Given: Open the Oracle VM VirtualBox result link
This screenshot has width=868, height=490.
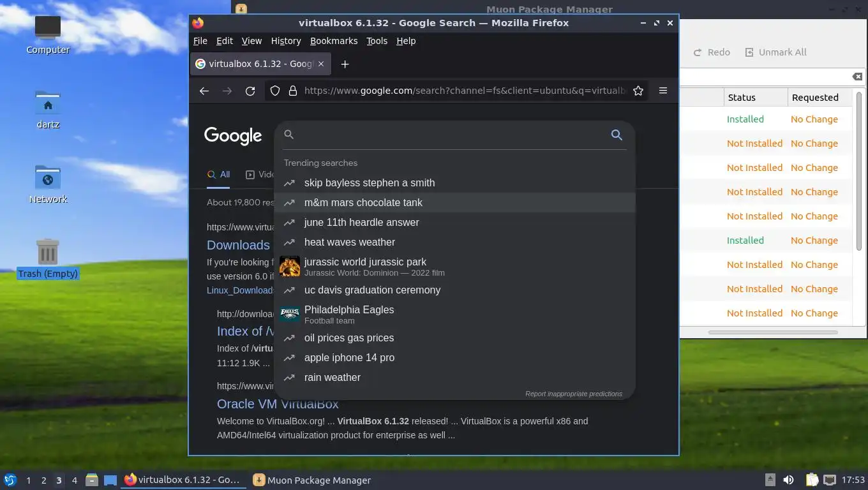Looking at the screenshot, I should 278,404.
